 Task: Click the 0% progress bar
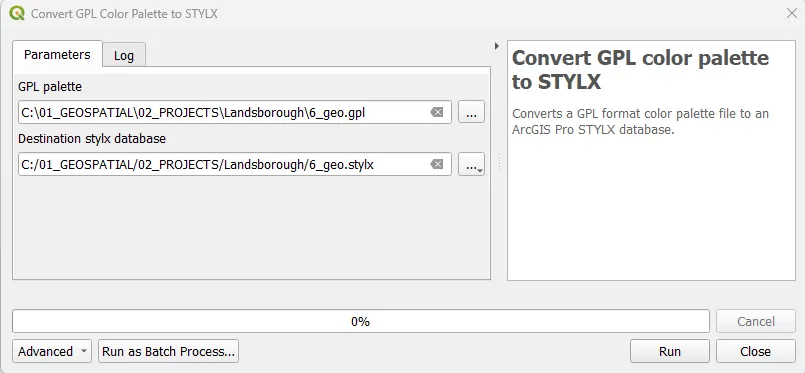361,322
